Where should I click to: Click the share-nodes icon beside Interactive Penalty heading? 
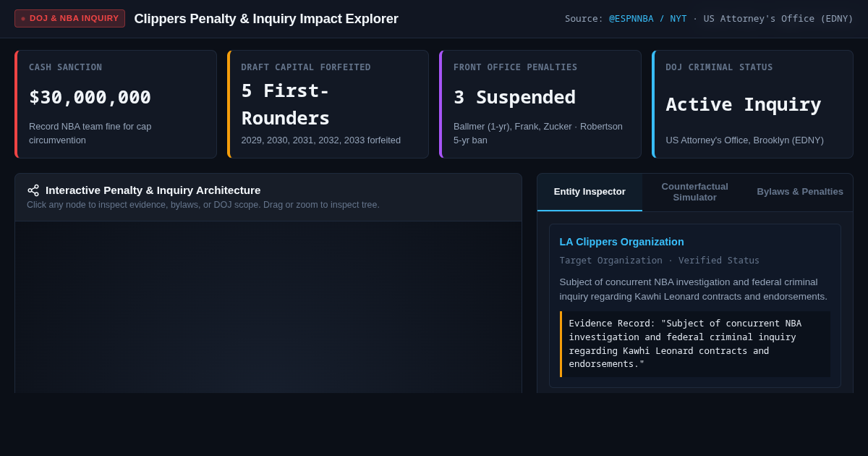(x=33, y=190)
